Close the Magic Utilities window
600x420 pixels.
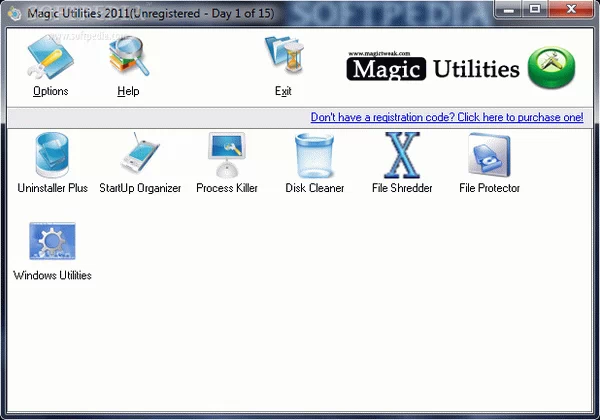click(x=571, y=9)
